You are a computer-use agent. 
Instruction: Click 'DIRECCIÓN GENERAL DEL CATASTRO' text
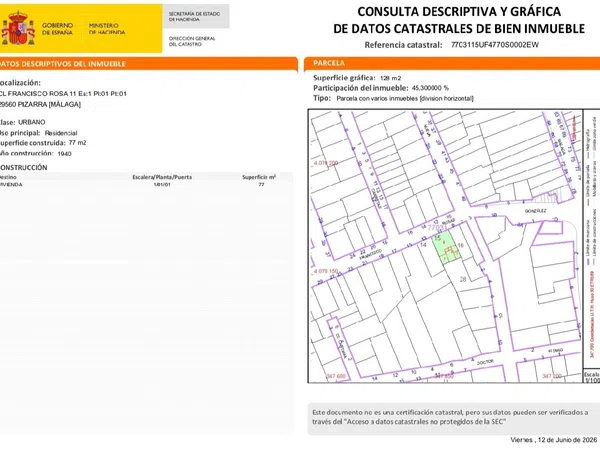click(192, 41)
